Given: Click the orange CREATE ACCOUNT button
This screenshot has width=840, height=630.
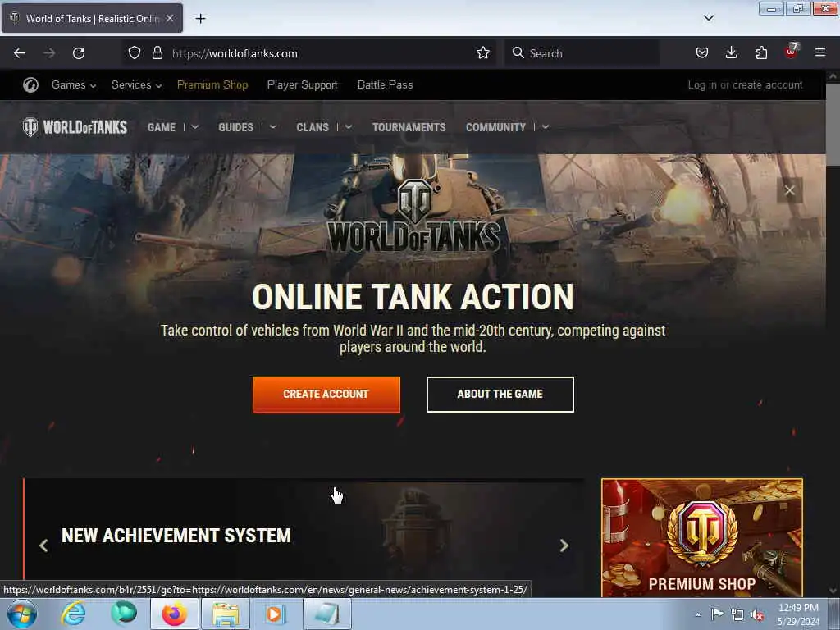Looking at the screenshot, I should pos(326,395).
